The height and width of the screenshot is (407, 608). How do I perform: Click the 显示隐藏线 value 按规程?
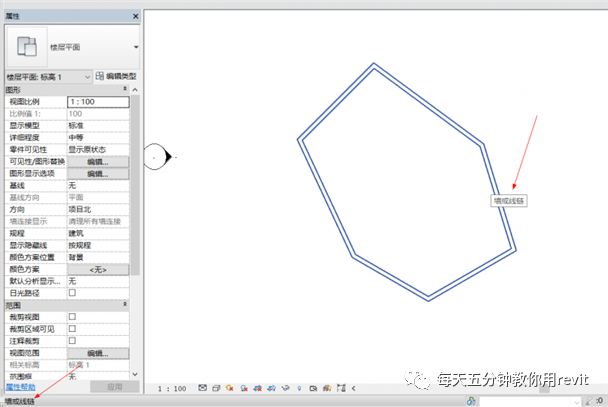pyautogui.click(x=98, y=245)
